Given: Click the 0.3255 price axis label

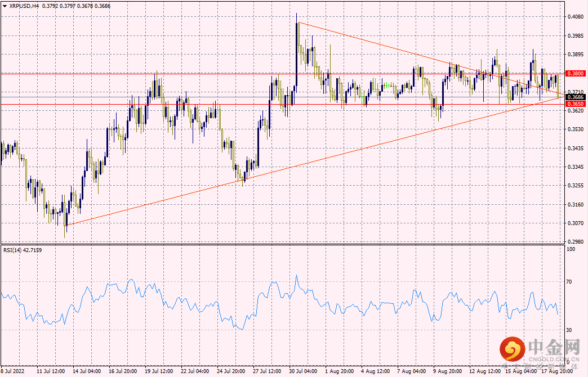Looking at the screenshot, I should tap(576, 186).
